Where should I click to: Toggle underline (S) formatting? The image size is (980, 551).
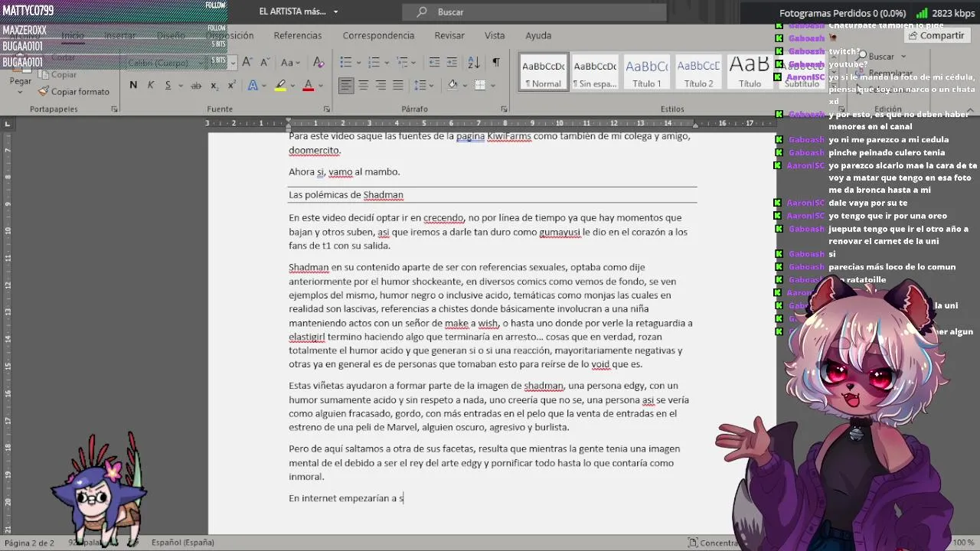[167, 85]
